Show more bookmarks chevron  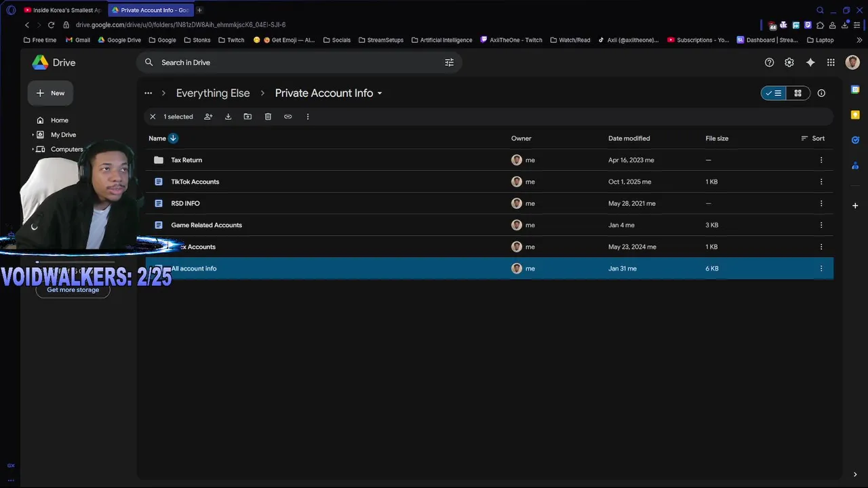860,40
